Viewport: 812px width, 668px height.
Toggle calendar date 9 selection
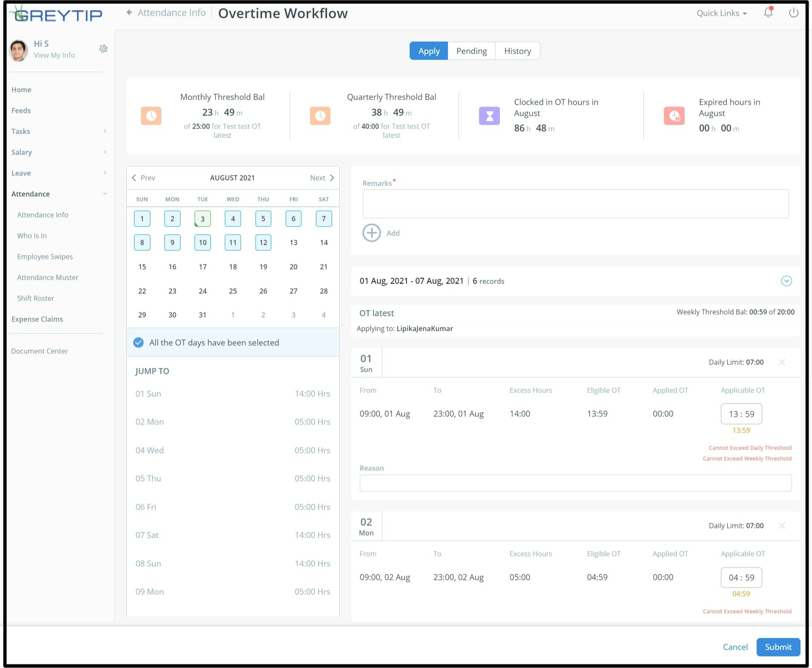coord(172,242)
